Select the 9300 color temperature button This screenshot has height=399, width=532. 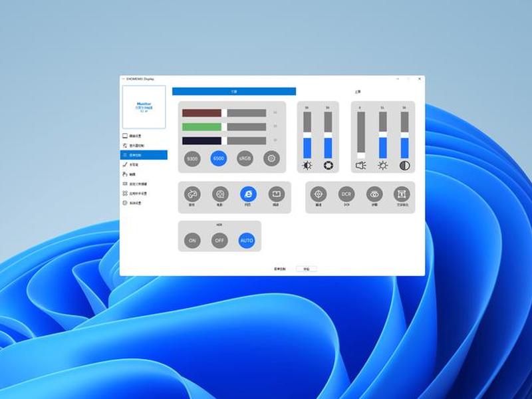pos(192,158)
